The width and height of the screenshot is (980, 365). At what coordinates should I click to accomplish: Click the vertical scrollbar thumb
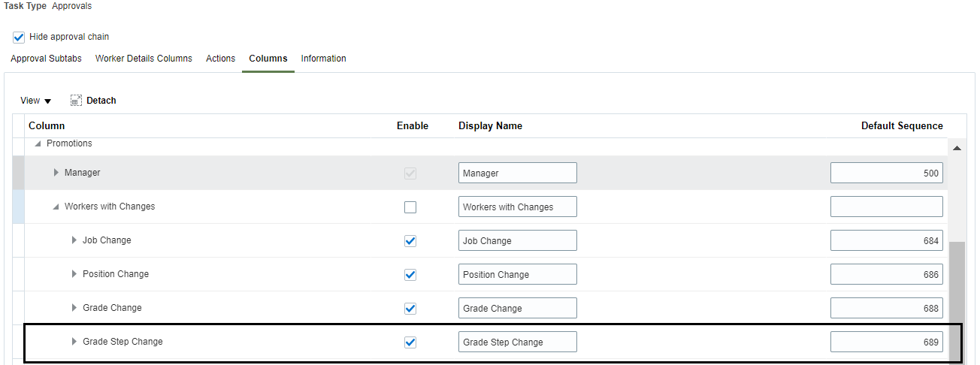click(x=957, y=302)
